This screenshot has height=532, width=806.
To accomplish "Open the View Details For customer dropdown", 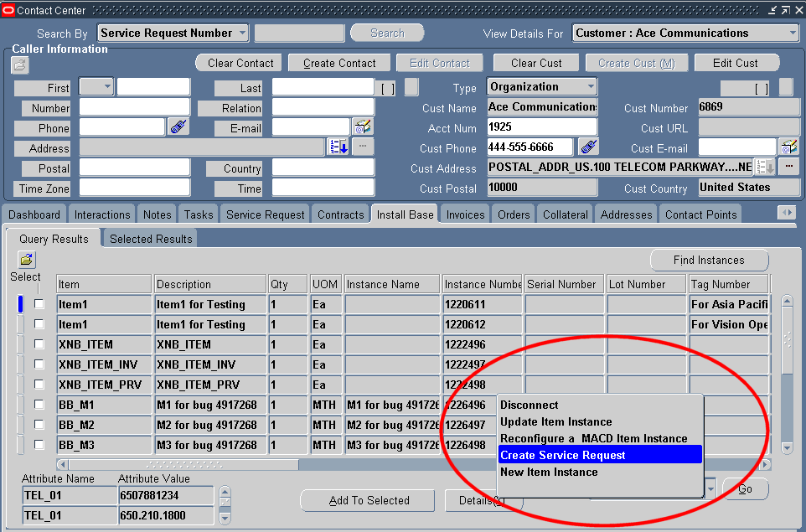I will point(791,34).
